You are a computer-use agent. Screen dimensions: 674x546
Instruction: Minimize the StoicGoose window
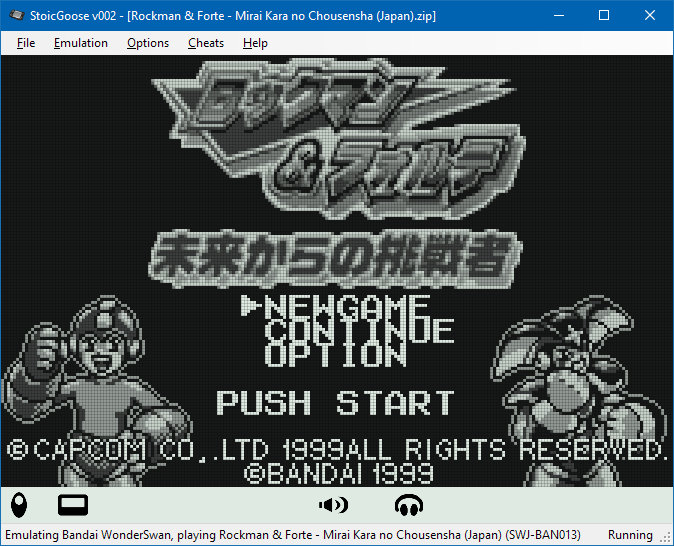[x=559, y=15]
